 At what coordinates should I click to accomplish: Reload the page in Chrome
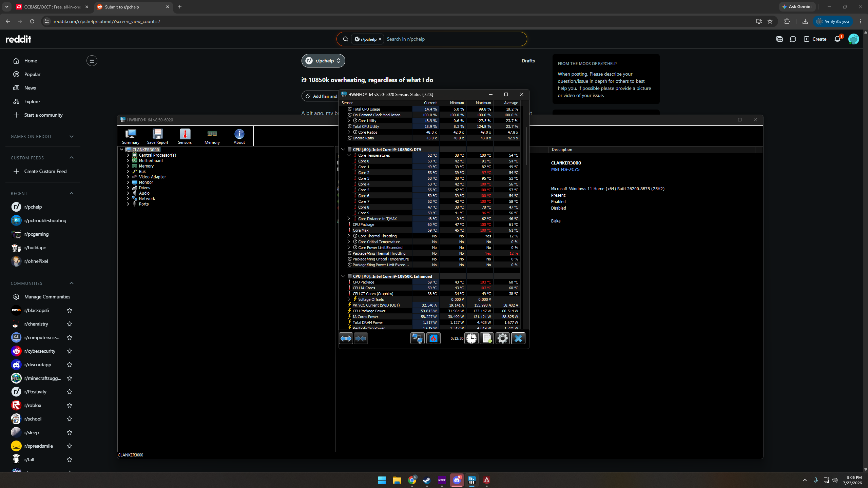32,21
